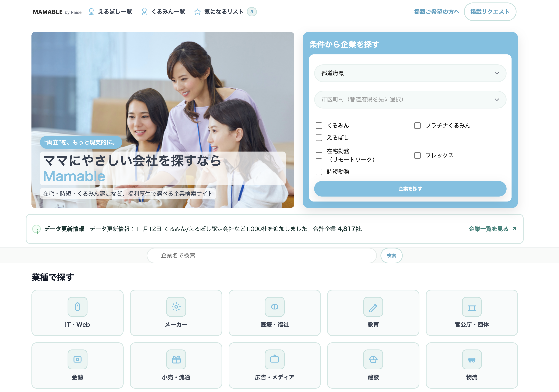Click the 教育 pencil icon

[373, 307]
